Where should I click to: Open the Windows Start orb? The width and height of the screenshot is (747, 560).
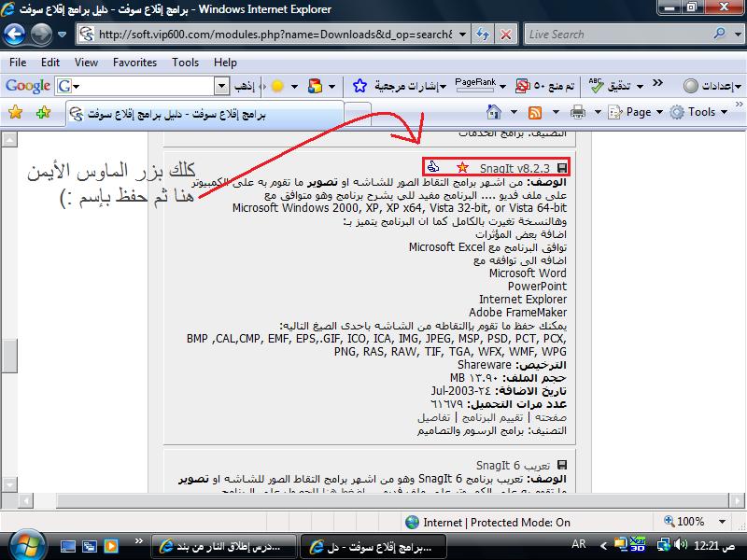click(27, 545)
